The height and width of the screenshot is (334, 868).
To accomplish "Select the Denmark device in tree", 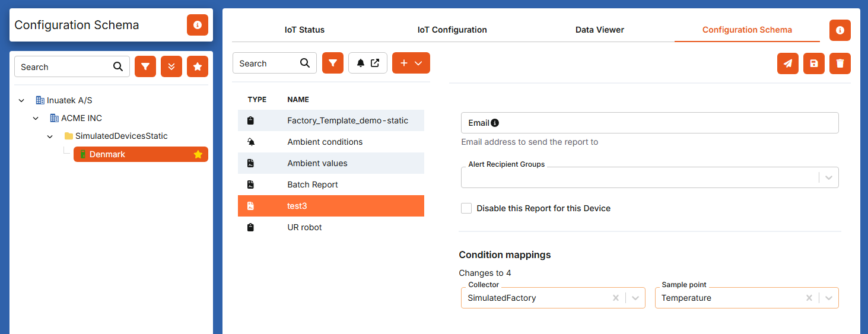I will tap(141, 154).
